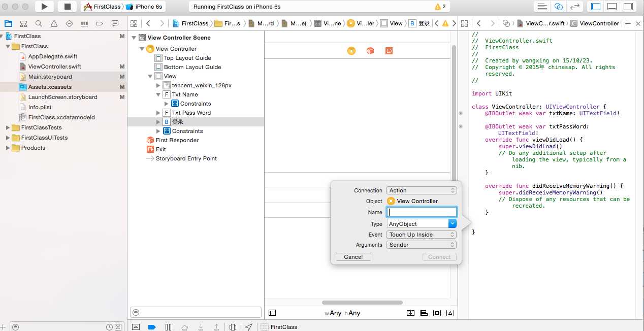Screen dimensions: 644x331
Task: Click the Cancel button in popover
Action: click(353, 257)
